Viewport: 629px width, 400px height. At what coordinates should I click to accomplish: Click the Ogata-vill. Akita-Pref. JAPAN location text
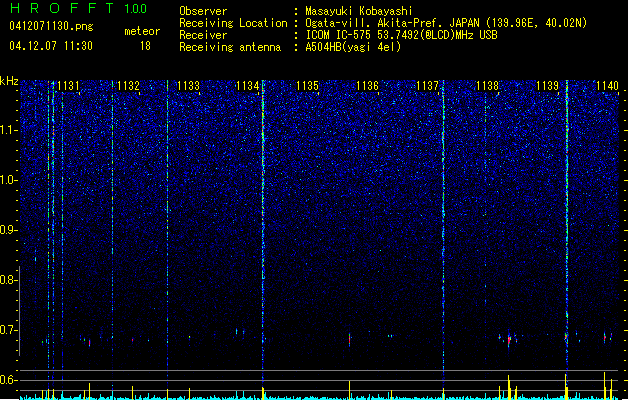[446, 23]
